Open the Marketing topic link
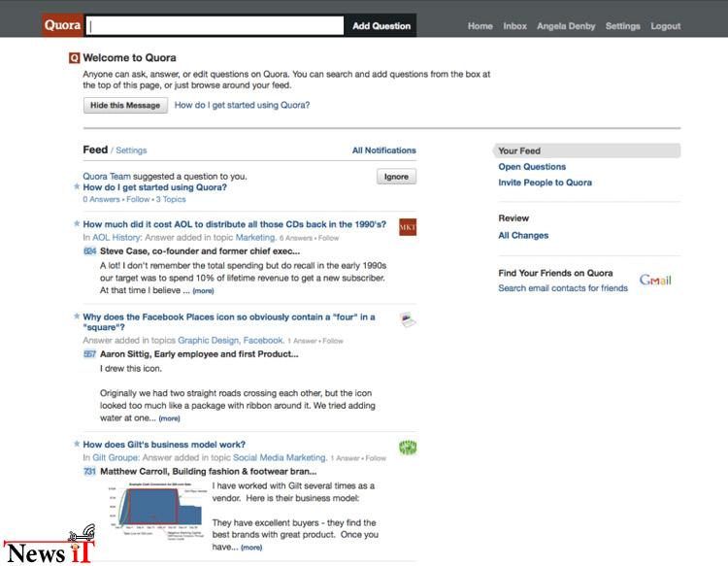The height and width of the screenshot is (566, 728). tap(256, 237)
